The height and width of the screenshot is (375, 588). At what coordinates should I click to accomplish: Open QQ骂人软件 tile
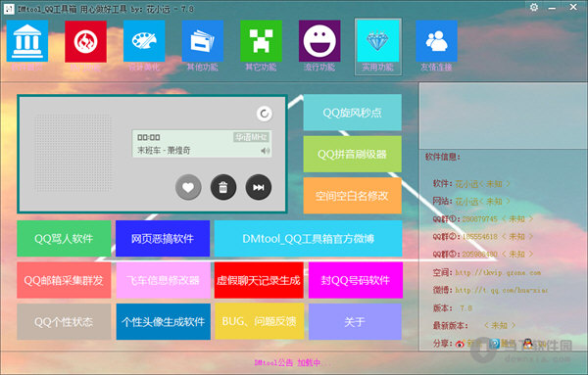(x=64, y=239)
